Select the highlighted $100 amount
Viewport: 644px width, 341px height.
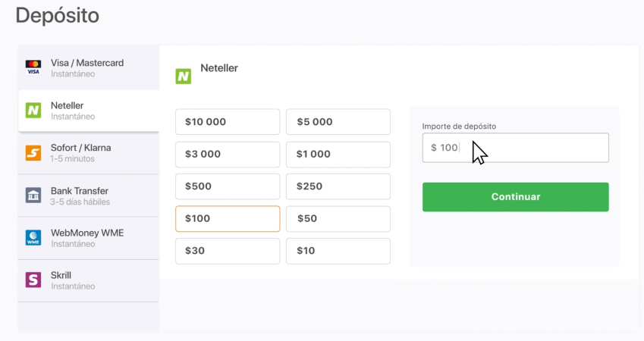click(228, 219)
